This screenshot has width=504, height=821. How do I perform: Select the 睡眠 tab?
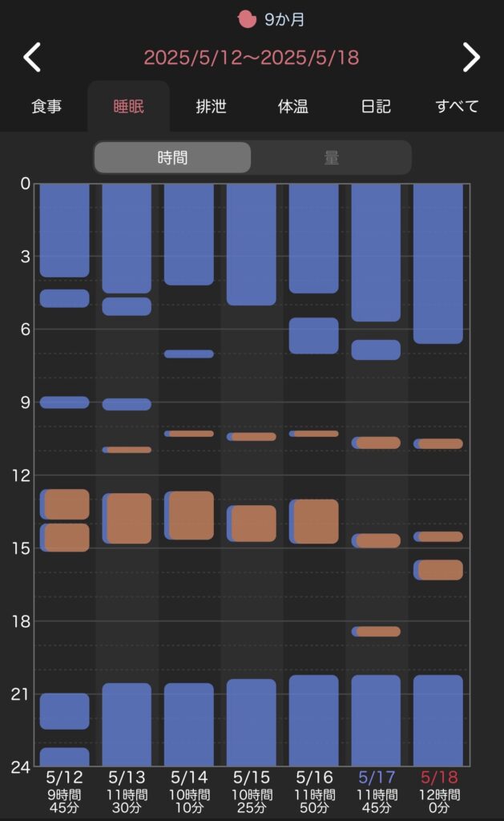click(128, 107)
